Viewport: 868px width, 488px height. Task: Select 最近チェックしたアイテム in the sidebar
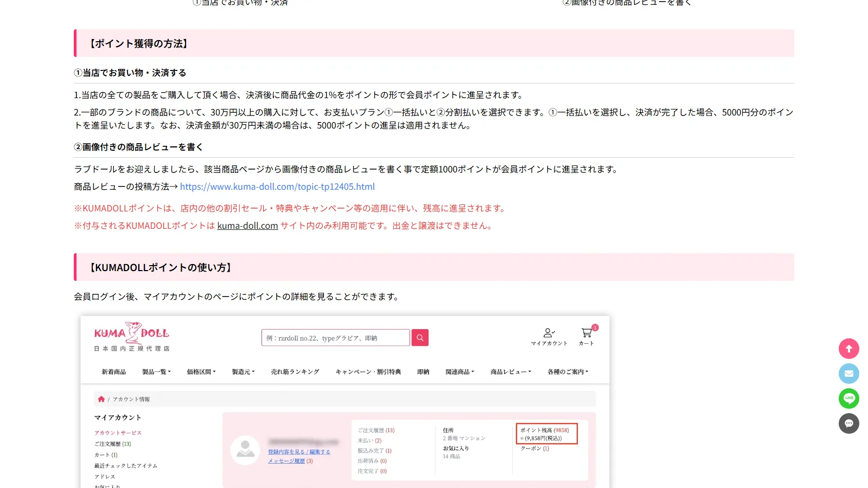tap(126, 465)
